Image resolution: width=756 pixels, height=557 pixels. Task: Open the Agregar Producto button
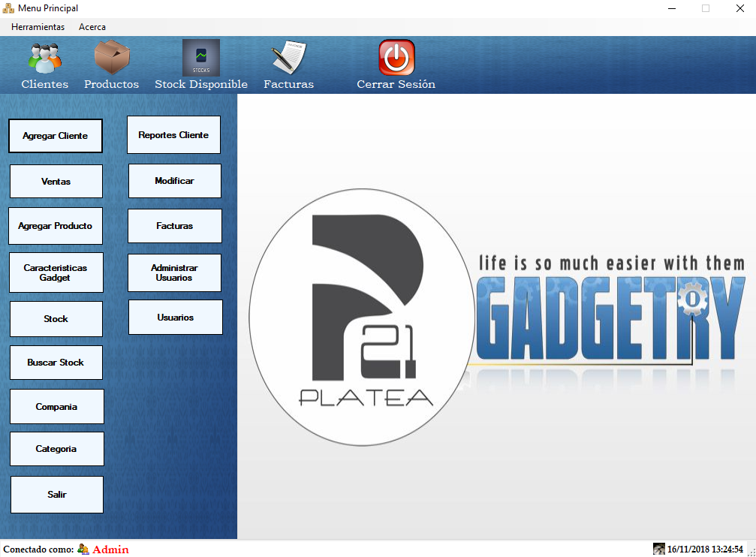click(56, 226)
